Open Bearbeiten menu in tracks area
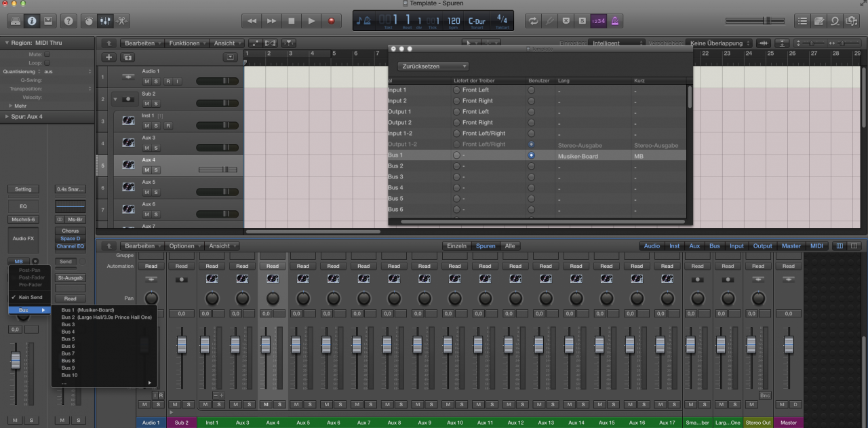This screenshot has width=868, height=428. tap(142, 43)
